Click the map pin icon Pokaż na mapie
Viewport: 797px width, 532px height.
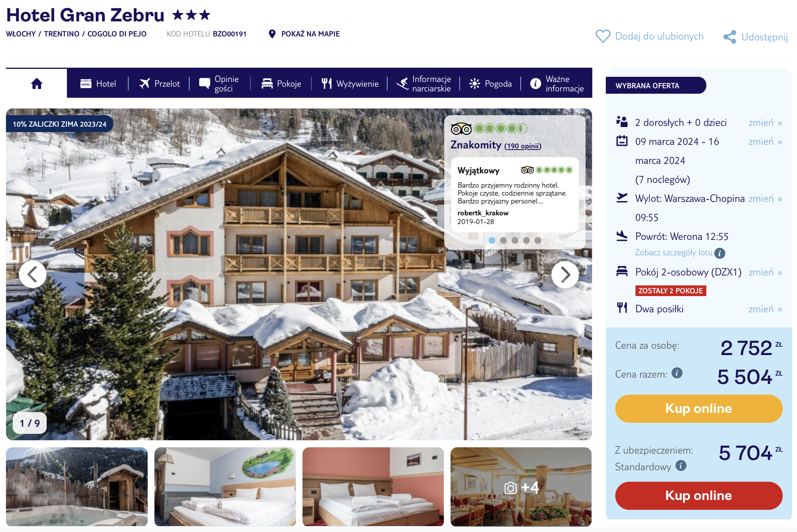click(x=272, y=34)
